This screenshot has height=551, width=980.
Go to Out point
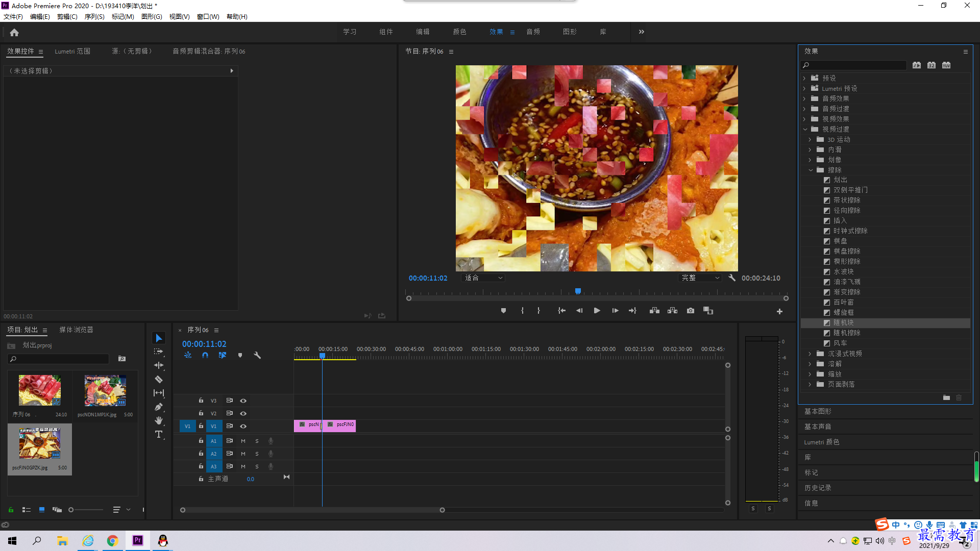click(632, 311)
